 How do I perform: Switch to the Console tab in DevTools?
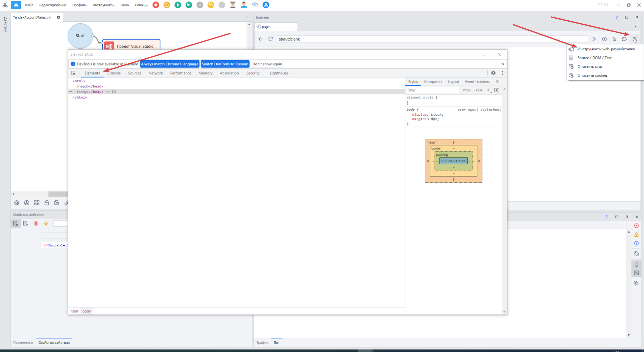tap(114, 73)
